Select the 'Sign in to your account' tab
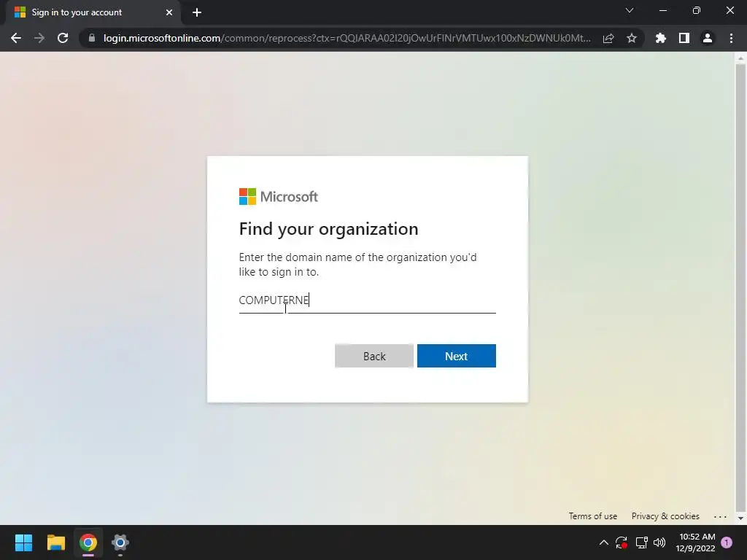The image size is (747, 560). pyautogui.click(x=93, y=12)
